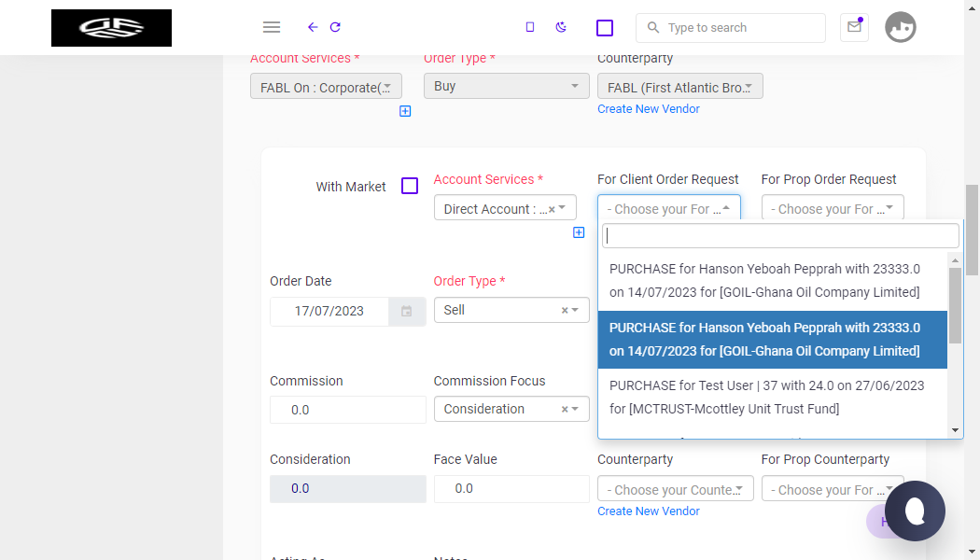The height and width of the screenshot is (560, 980).
Task: Open the hamburger navigation menu
Action: (272, 27)
